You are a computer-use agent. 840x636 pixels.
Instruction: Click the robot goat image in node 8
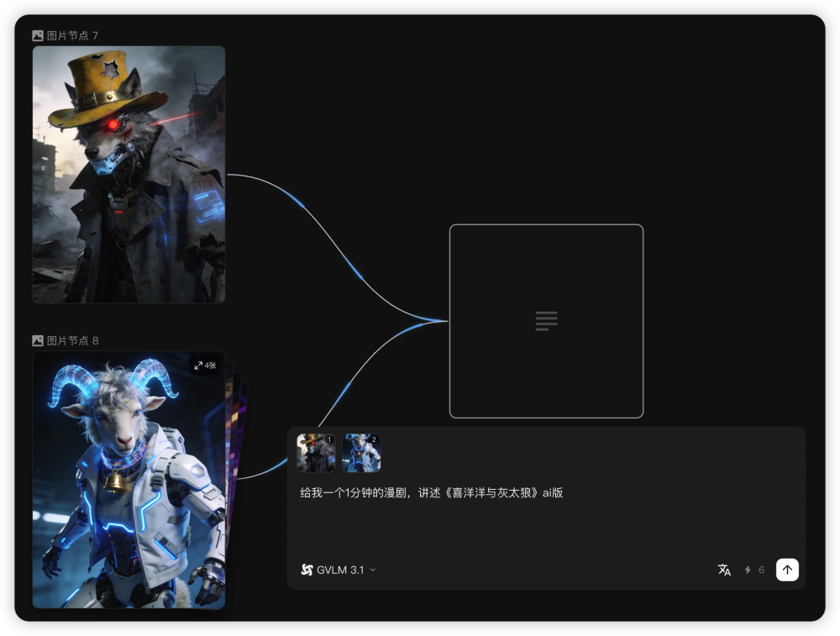(129, 480)
